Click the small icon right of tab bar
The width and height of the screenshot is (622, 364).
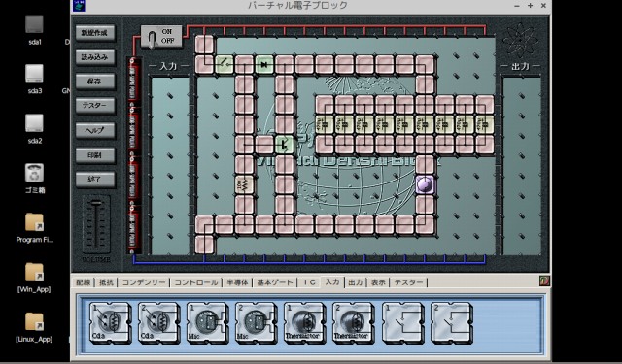[x=544, y=281]
